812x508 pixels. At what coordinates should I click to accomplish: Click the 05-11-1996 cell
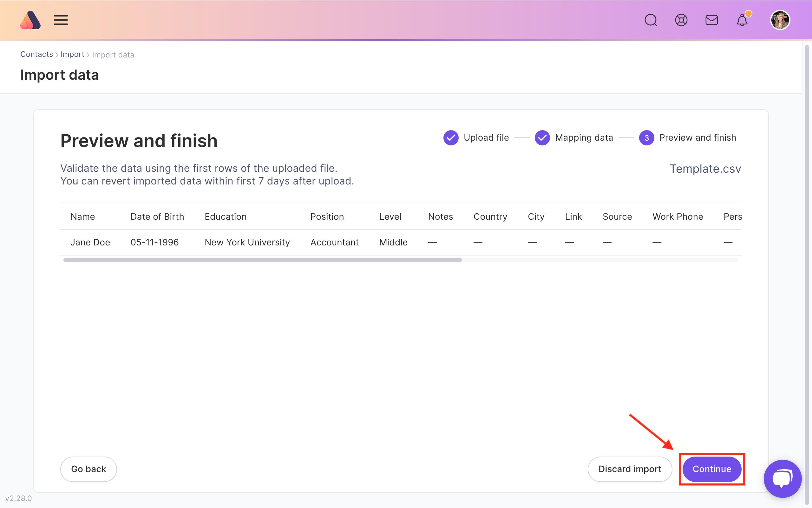point(155,242)
